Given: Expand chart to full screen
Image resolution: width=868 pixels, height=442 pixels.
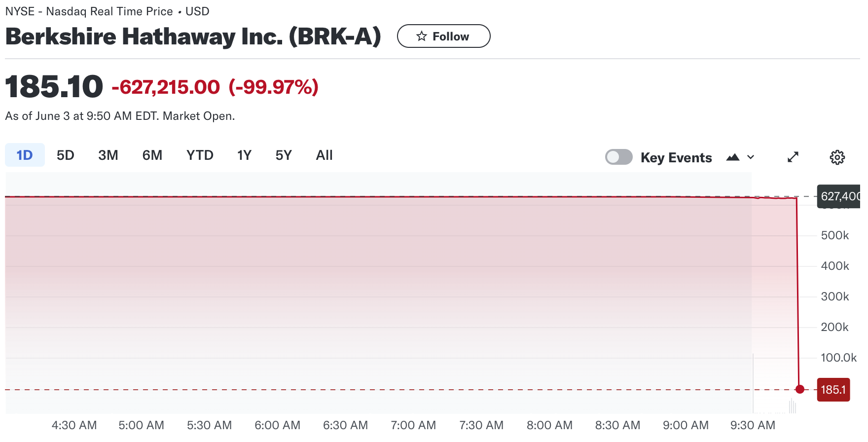Looking at the screenshot, I should click(793, 157).
